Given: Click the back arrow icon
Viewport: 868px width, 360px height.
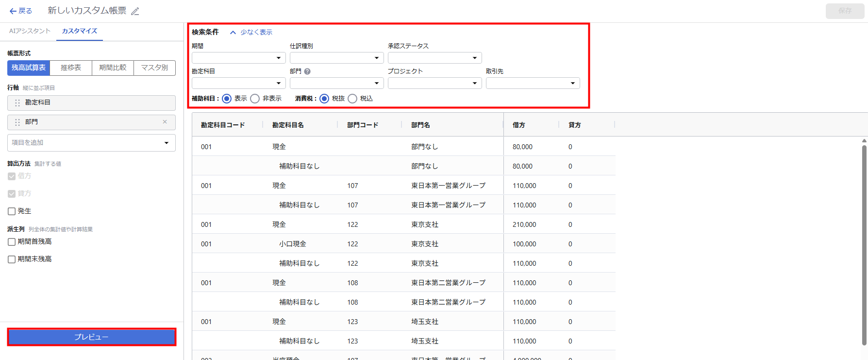Looking at the screenshot, I should coord(13,11).
